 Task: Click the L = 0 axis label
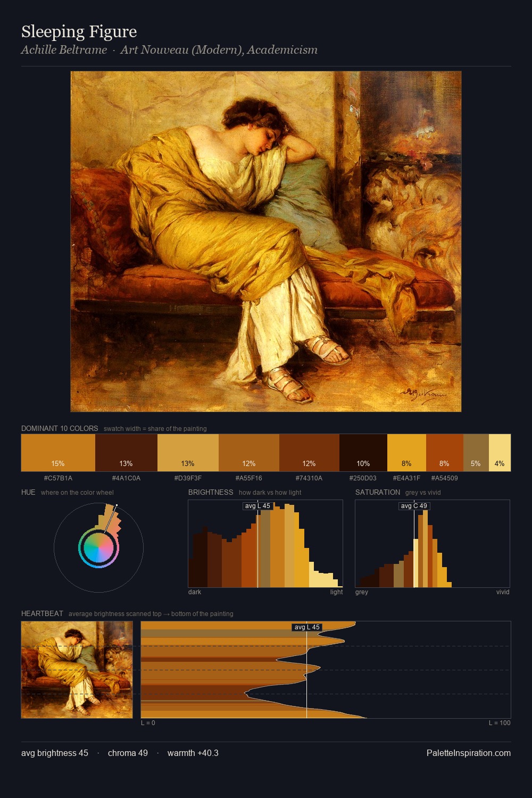click(x=148, y=723)
